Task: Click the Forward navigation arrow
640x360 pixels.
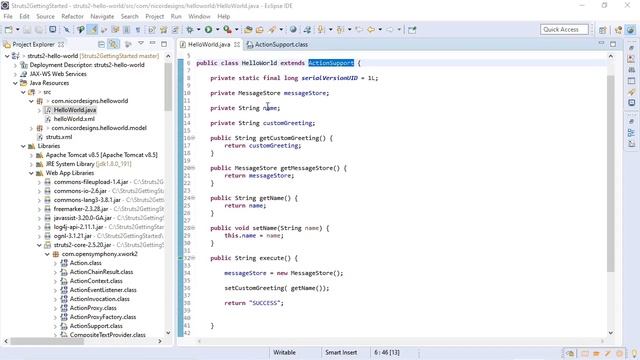Action: [390, 29]
